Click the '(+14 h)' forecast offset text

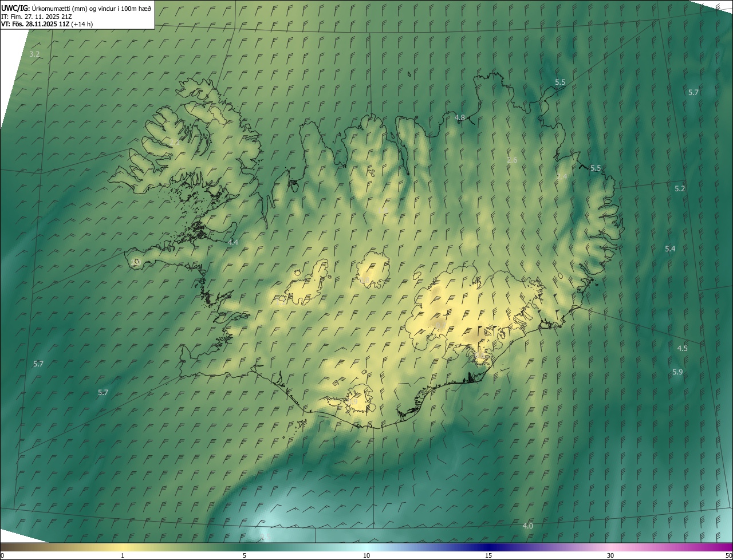tap(82, 24)
